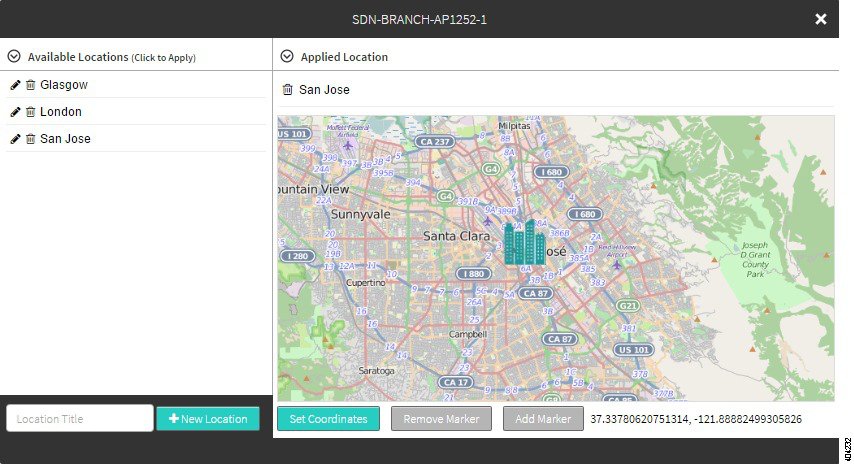Screen dimensions: 854x464
Task: Click the Remove Marker button
Action: coord(441,419)
